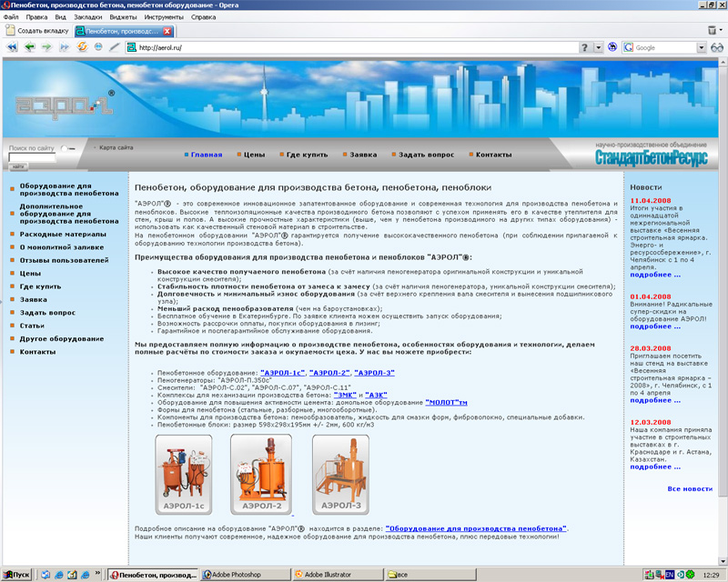Switch to Adobe Photoshop in taskbar
Image resolution: width=728 pixels, height=582 pixels.
pos(246,575)
